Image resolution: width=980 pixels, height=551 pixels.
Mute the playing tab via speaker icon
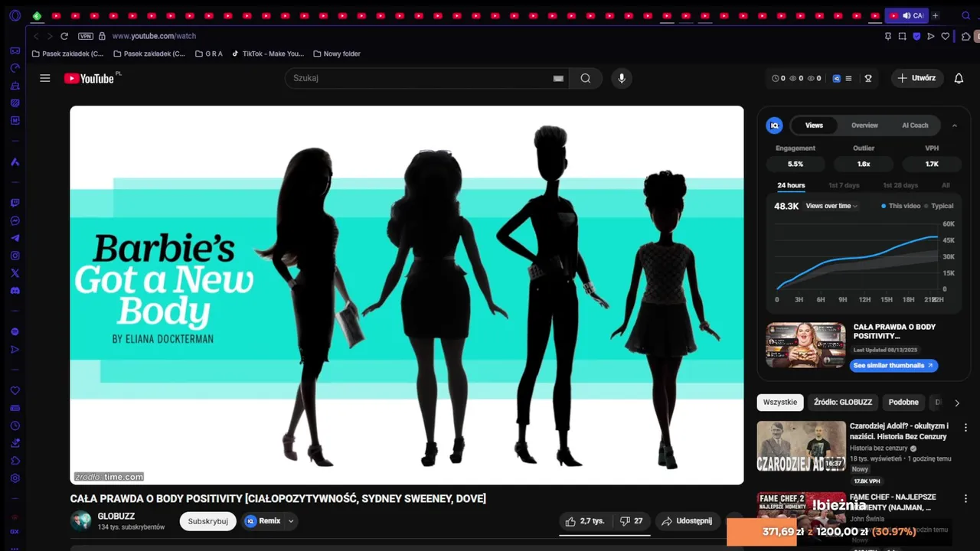coord(906,15)
